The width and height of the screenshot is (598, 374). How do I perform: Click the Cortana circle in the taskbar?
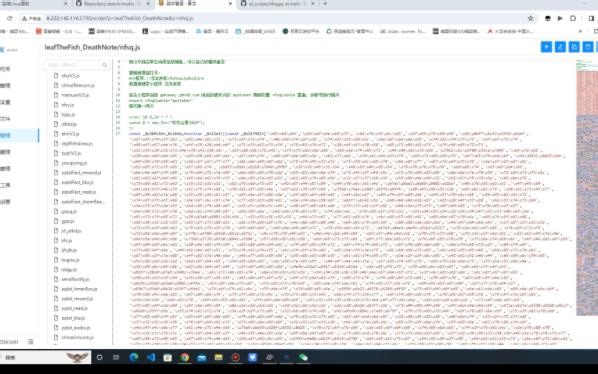coord(100,357)
